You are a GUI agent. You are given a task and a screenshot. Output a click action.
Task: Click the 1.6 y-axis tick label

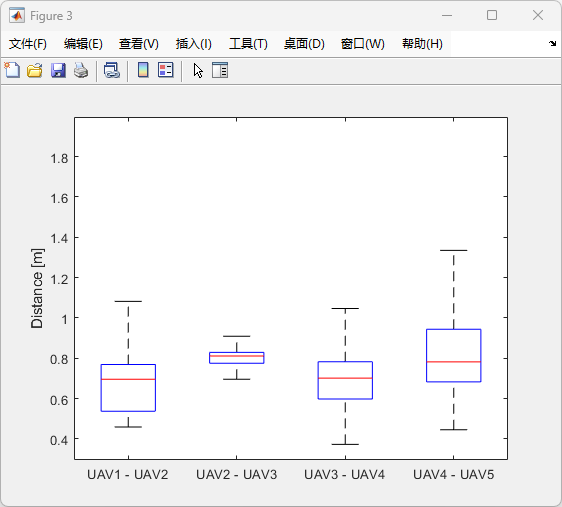pos(59,199)
